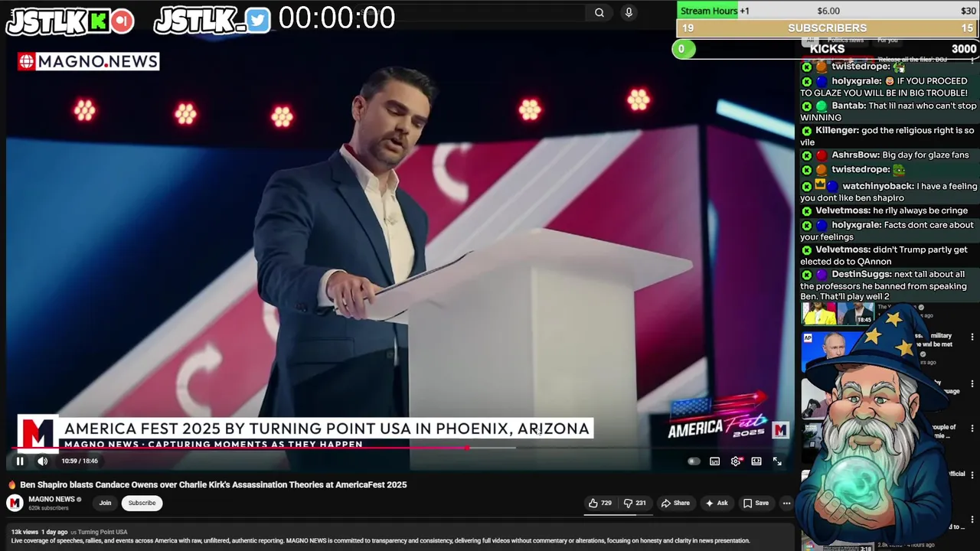Click the Stream Hours goal bar
The width and height of the screenshot is (980, 551).
828,11
